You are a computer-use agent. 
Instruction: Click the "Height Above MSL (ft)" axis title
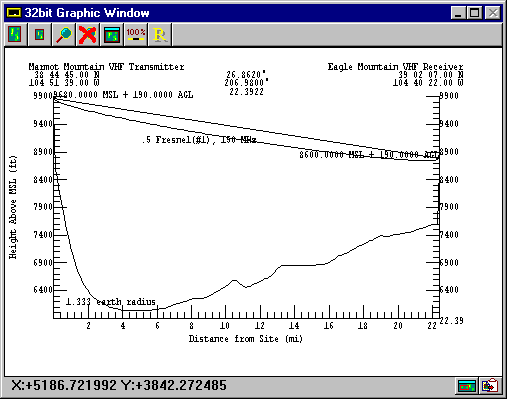[13, 207]
